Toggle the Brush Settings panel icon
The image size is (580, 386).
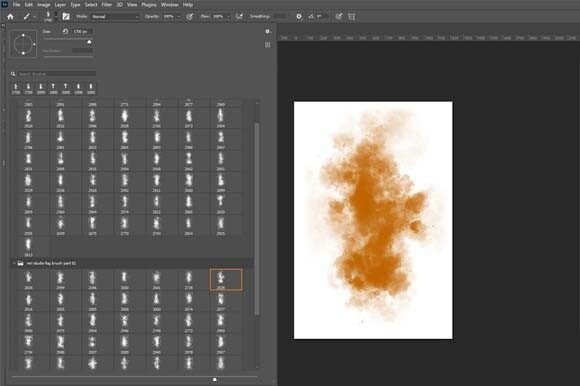[66, 17]
